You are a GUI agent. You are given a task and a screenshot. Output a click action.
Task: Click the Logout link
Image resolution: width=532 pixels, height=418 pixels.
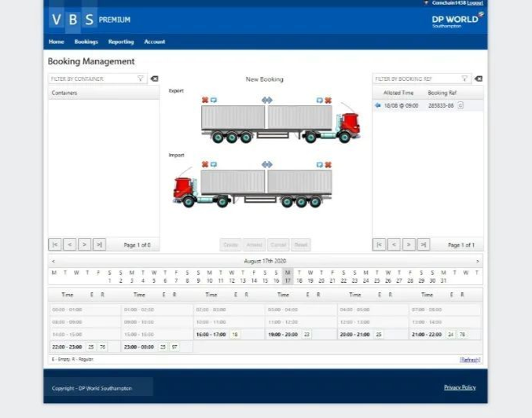point(475,3)
